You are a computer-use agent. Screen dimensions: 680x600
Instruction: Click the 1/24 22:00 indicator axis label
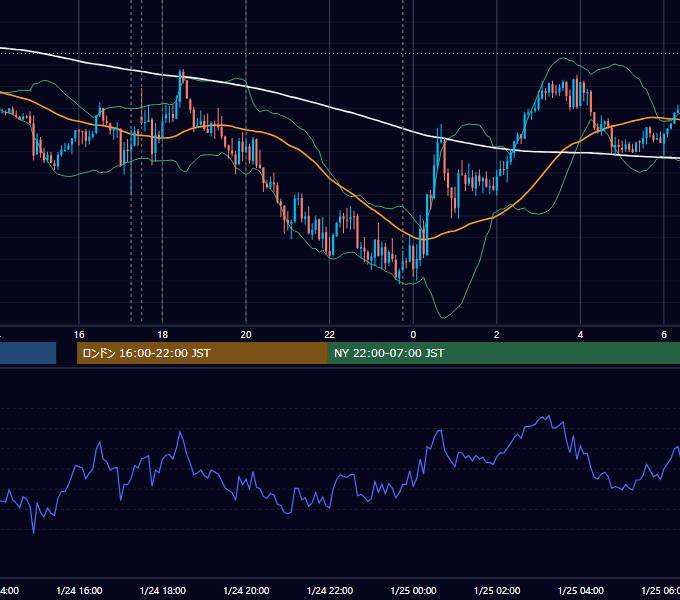tap(330, 590)
